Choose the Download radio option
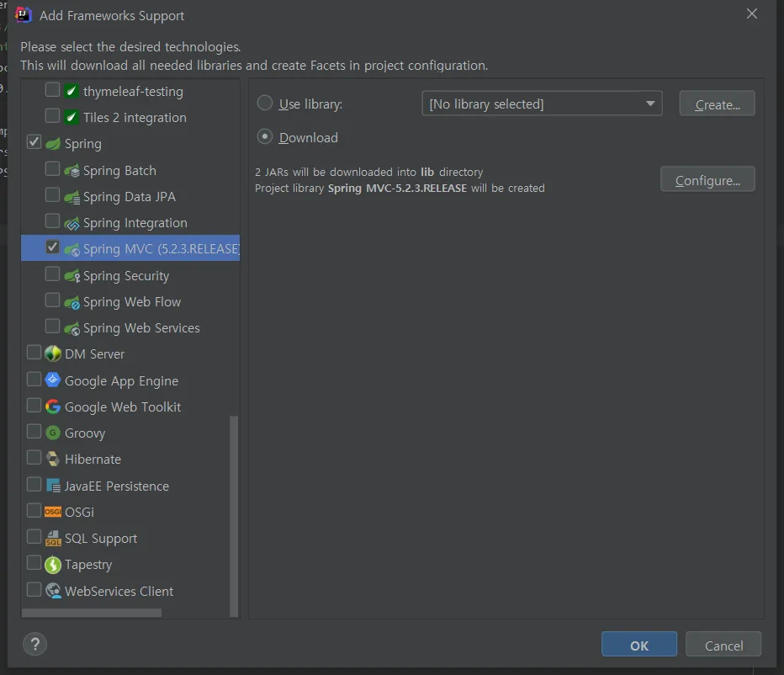Viewport: 784px width, 675px height. (265, 136)
